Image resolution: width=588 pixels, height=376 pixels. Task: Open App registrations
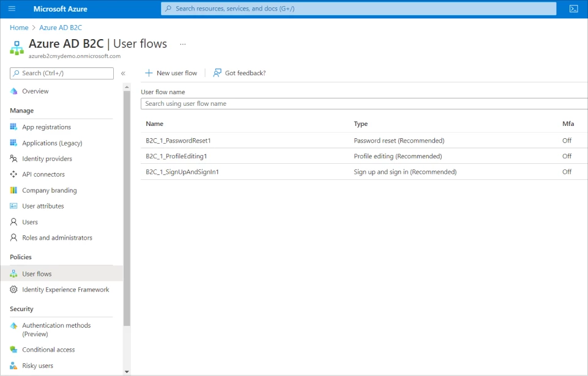47,127
